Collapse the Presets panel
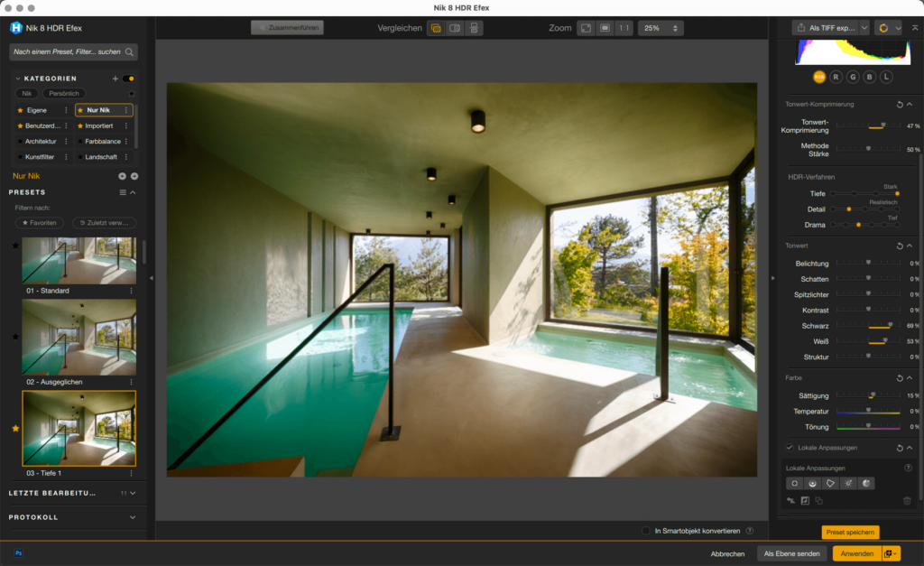Viewport: 924px width, 566px height. [134, 193]
